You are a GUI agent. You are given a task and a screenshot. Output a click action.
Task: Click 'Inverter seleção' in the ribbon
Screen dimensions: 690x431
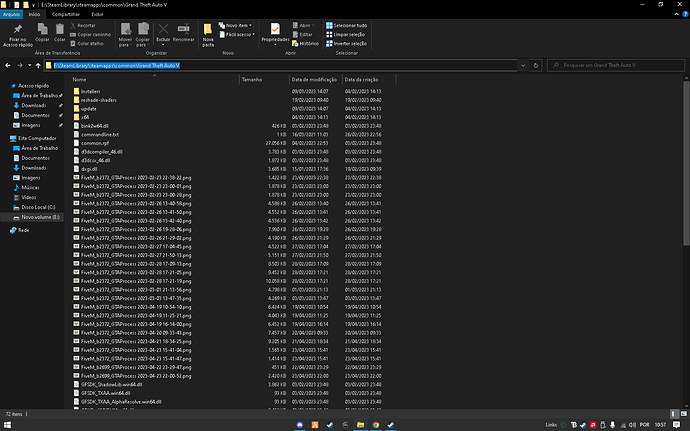tap(347, 44)
